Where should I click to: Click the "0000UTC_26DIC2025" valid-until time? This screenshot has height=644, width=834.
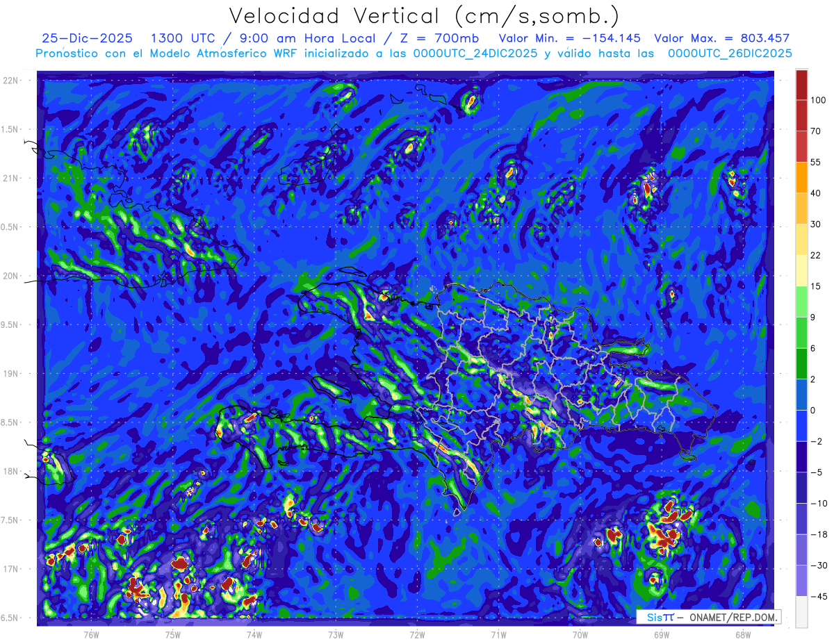coord(730,53)
